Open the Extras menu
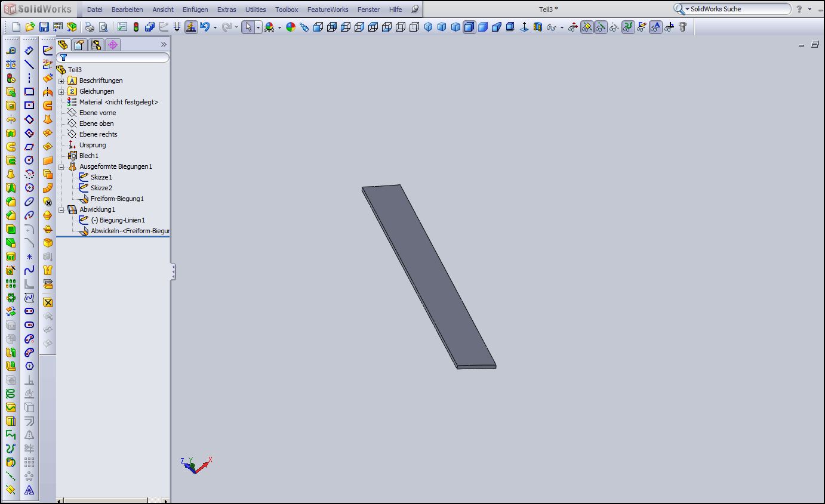Image resolution: width=825 pixels, height=504 pixels. click(x=226, y=10)
